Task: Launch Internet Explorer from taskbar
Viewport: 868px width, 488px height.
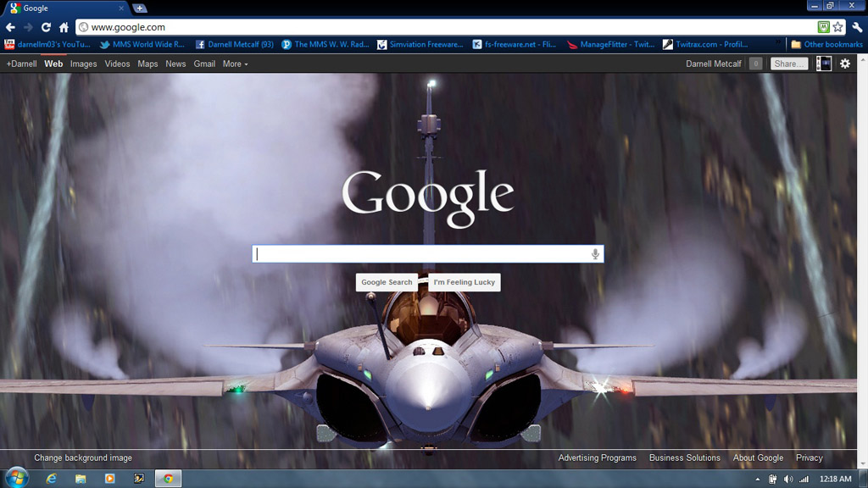Action: [x=51, y=479]
